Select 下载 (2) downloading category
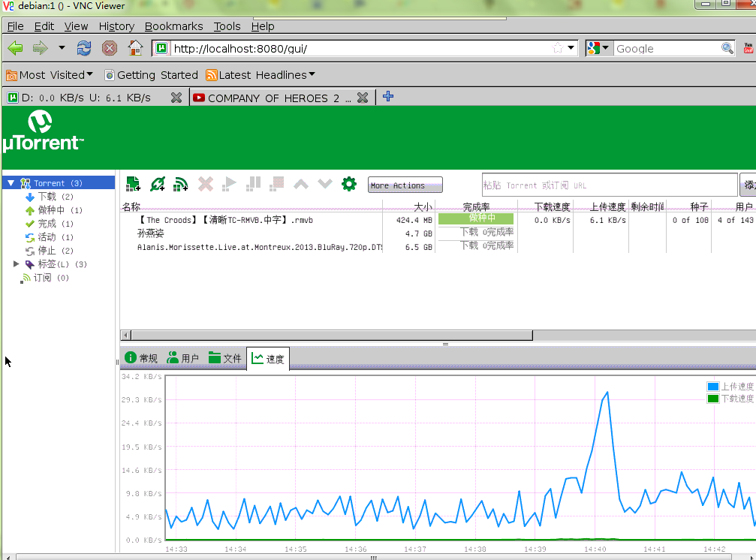 click(49, 197)
